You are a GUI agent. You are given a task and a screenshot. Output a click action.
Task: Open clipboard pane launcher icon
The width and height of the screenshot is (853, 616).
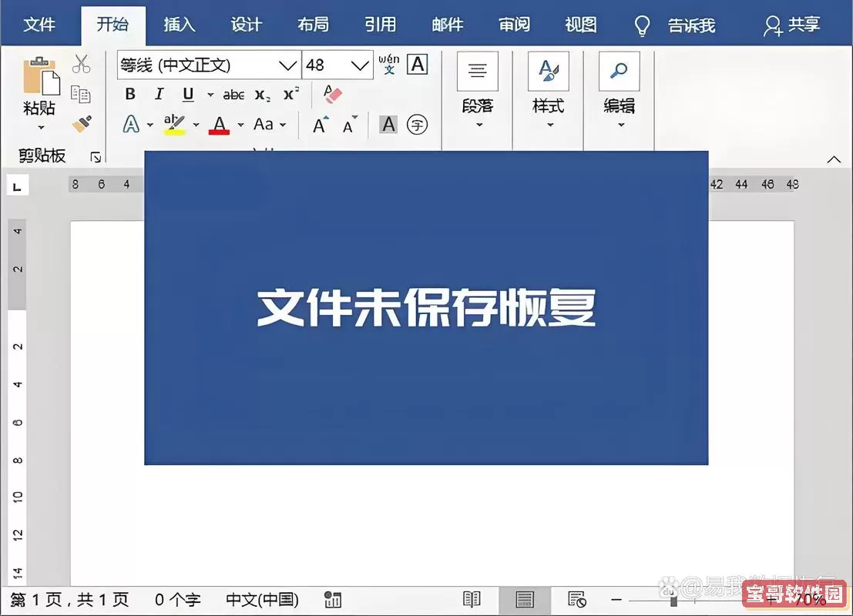click(x=96, y=157)
